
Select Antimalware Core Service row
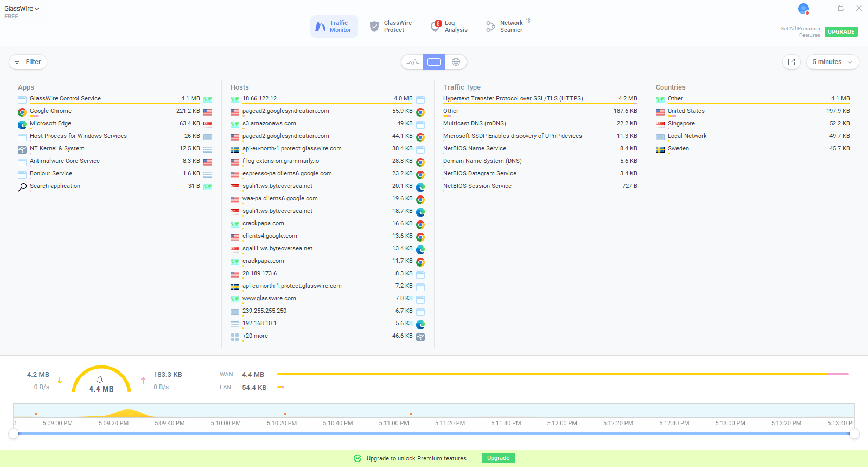(x=115, y=161)
